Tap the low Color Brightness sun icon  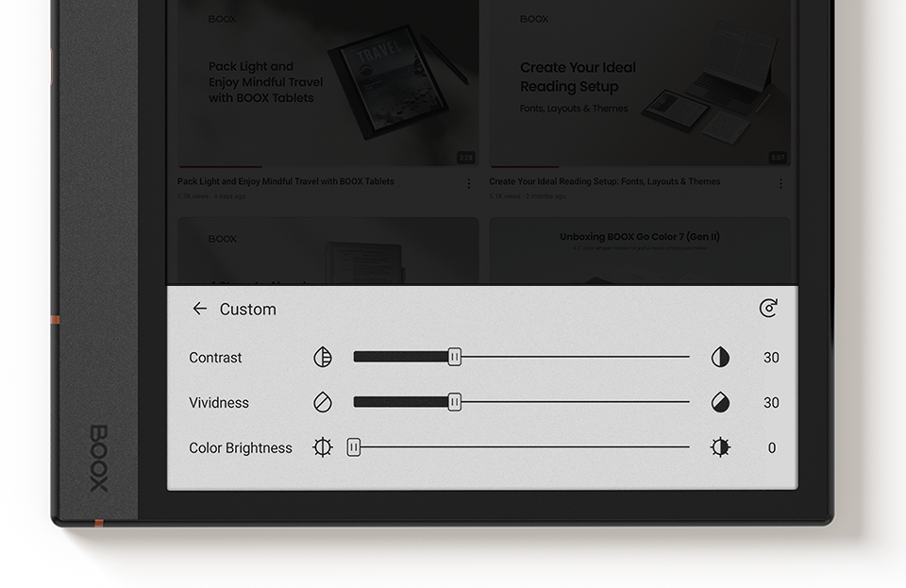[323, 447]
